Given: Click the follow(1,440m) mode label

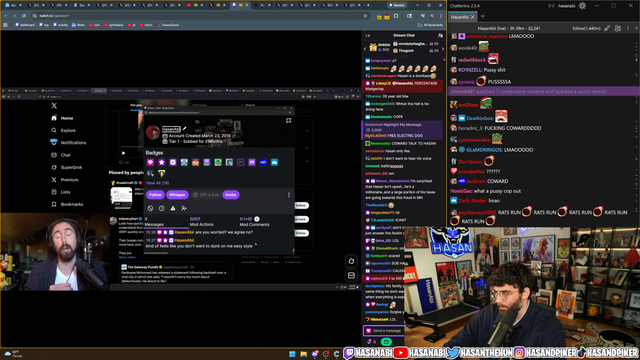Looking at the screenshot, I should pyautogui.click(x=587, y=29).
